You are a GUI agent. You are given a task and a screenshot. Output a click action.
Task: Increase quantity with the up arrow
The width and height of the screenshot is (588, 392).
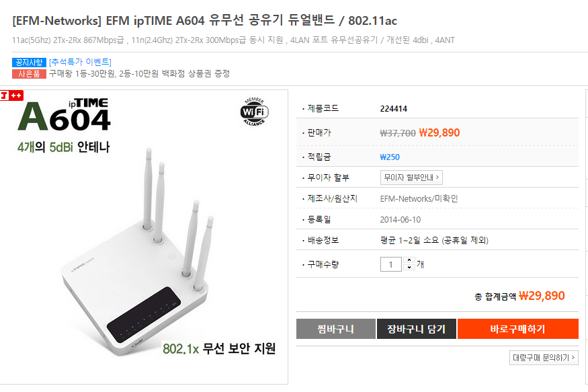[x=409, y=260]
